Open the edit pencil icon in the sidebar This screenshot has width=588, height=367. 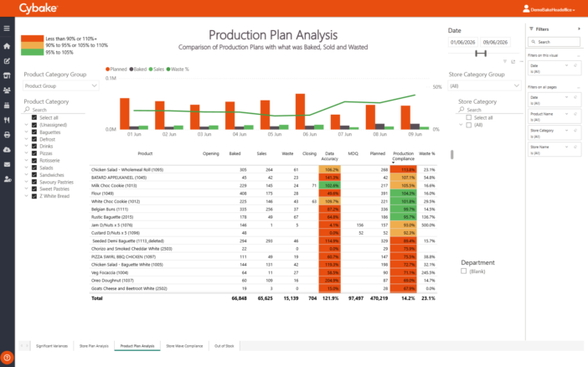coord(7,61)
